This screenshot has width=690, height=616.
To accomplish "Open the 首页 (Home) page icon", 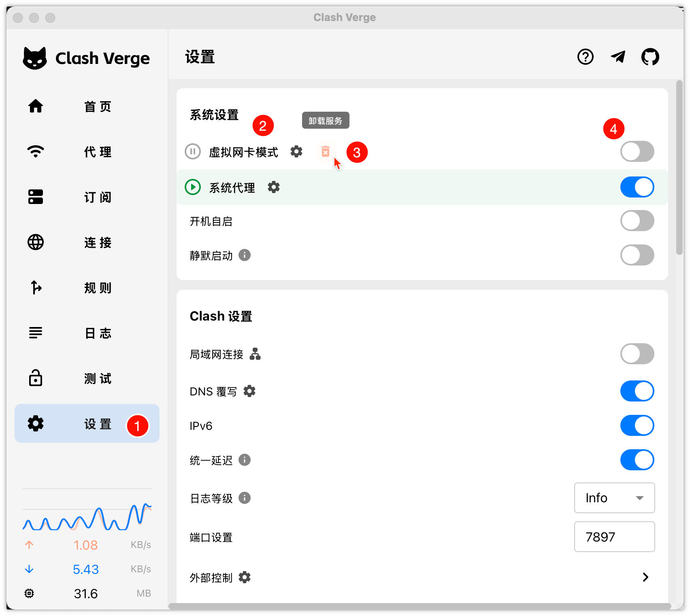I will (x=36, y=106).
